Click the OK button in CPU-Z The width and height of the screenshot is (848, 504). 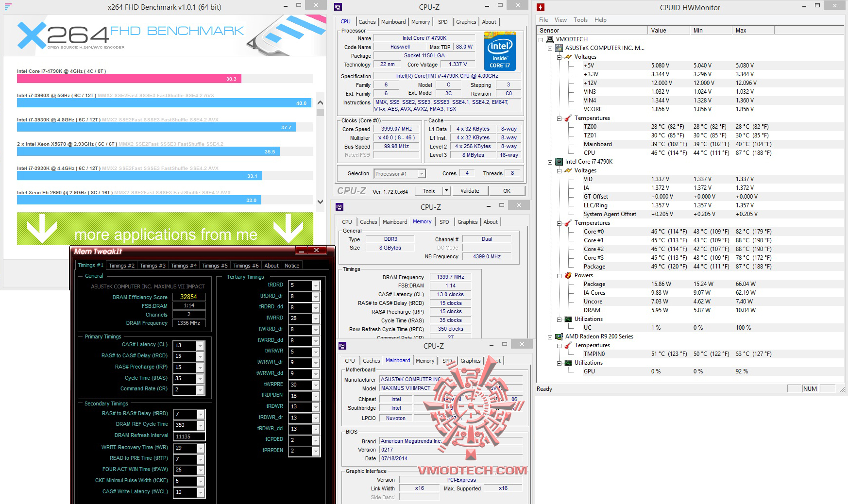pos(507,191)
